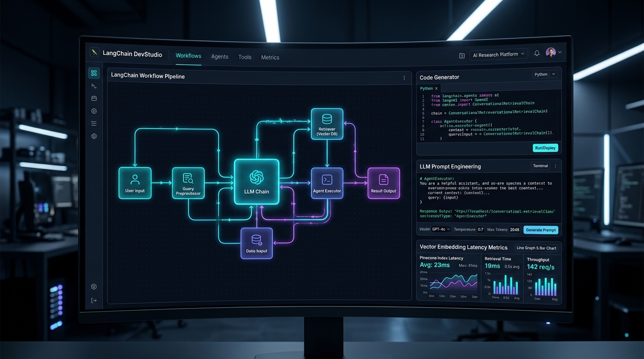
Task: Switch to the Agents tab
Action: click(220, 57)
